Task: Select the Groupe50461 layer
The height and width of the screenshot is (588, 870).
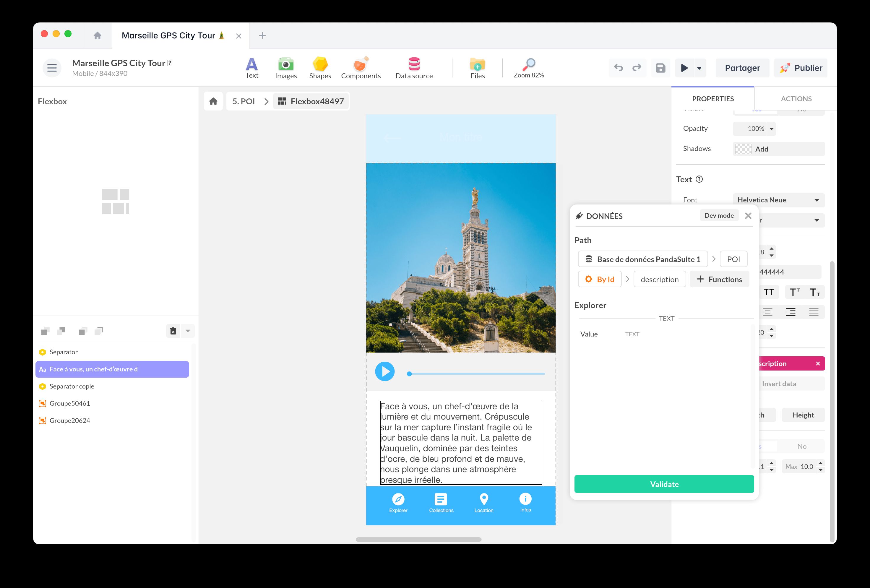Action: coord(70,403)
